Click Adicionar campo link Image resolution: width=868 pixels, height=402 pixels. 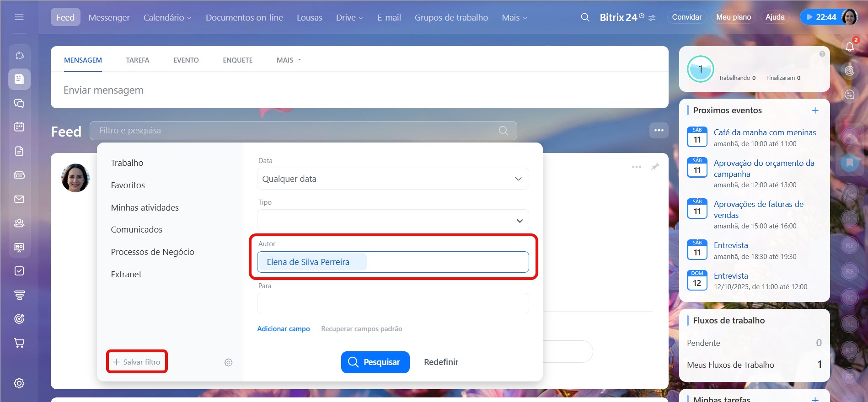pos(283,329)
